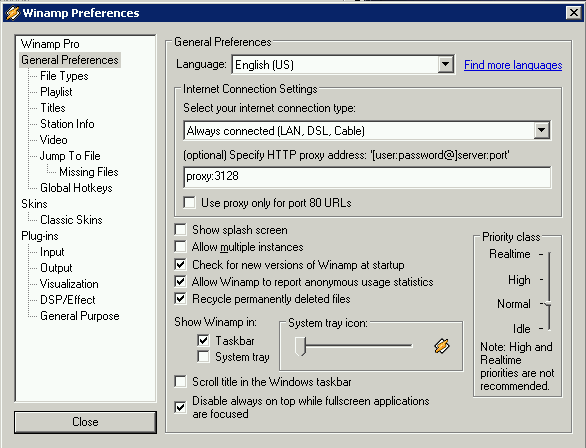586x448 pixels.
Task: Uncheck anonymous usage statistics reporting
Action: point(181,281)
